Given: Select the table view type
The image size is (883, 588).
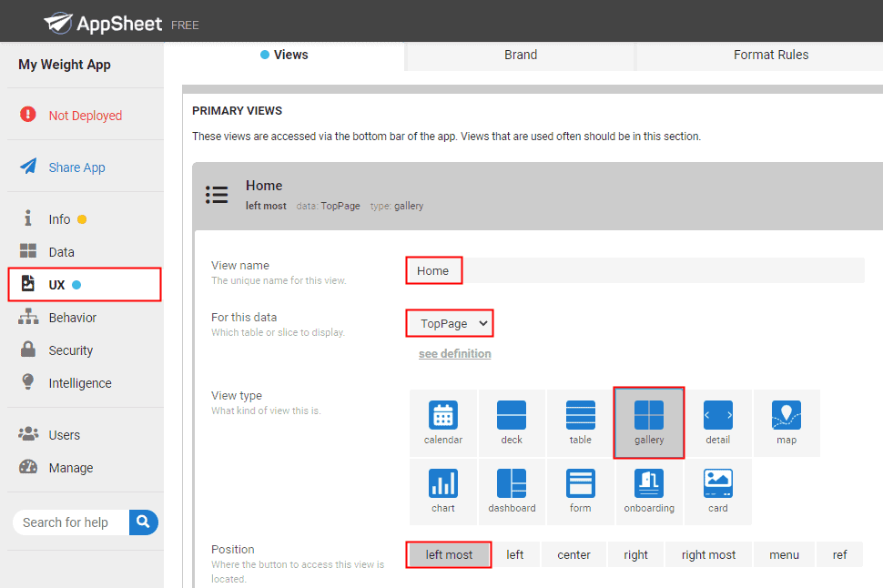Looking at the screenshot, I should [x=581, y=423].
